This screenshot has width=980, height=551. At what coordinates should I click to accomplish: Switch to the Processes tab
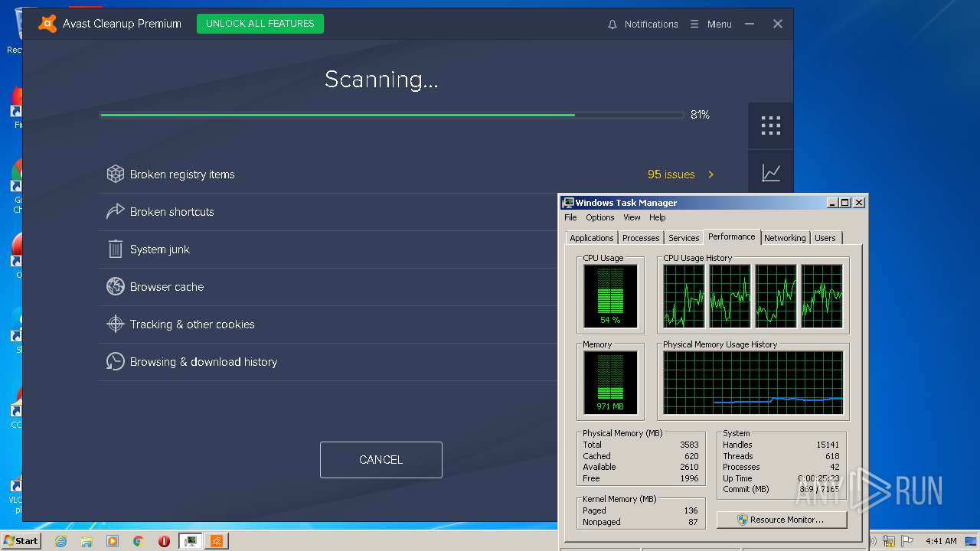pyautogui.click(x=641, y=238)
